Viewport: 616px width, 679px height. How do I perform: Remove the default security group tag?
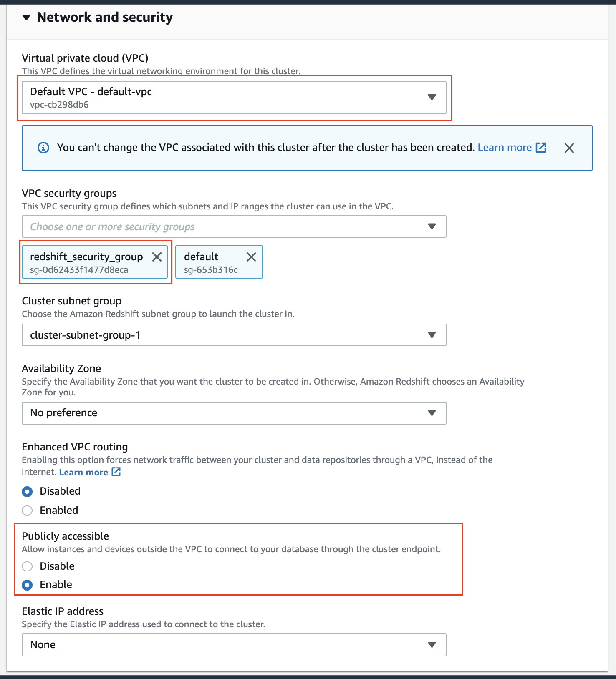[x=251, y=257]
